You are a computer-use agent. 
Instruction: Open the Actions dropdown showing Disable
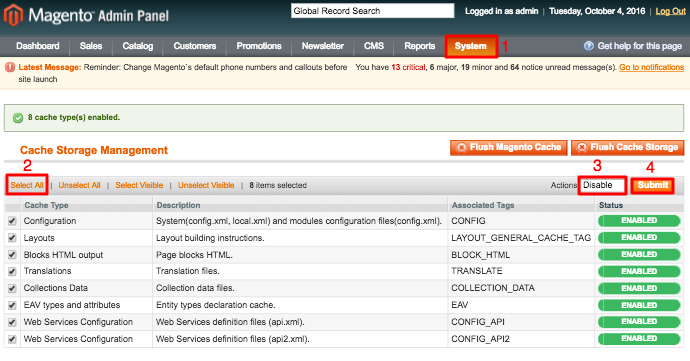coord(602,185)
